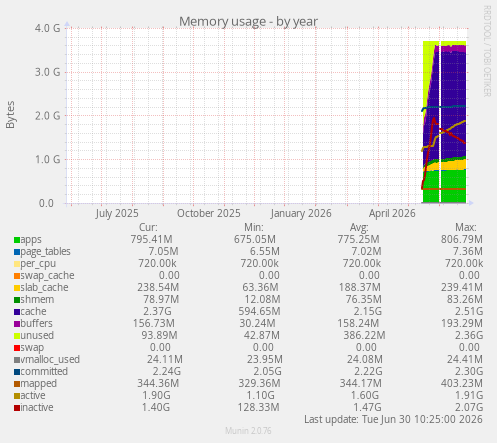This screenshot has width=497, height=443.
Task: Click the 'shmem' legend label
Action: coord(37,300)
